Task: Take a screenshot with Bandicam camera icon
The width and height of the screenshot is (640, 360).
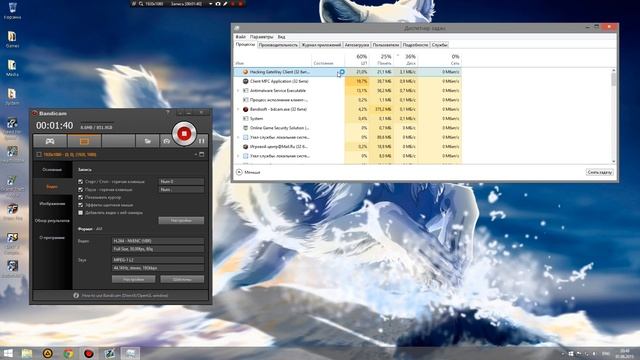Action: 166,141
